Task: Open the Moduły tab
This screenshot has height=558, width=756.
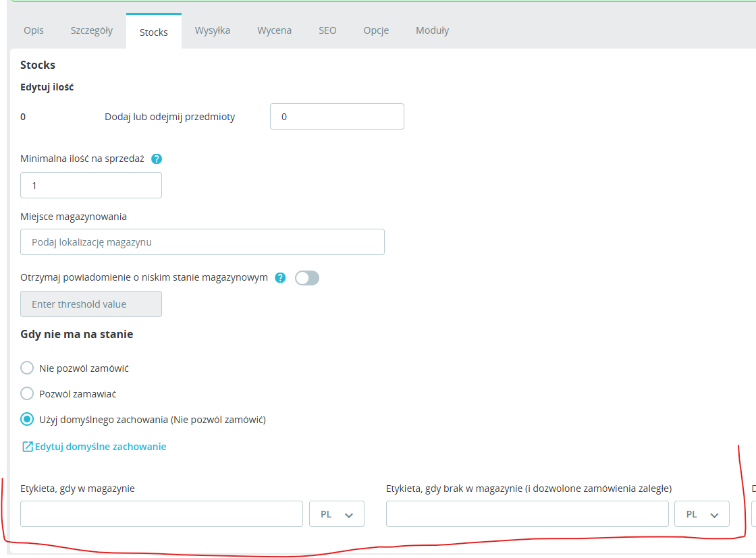Action: coord(433,30)
